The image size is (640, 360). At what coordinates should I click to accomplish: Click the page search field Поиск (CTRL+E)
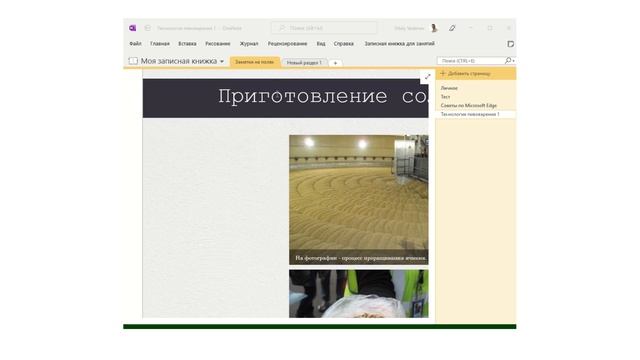click(471, 61)
